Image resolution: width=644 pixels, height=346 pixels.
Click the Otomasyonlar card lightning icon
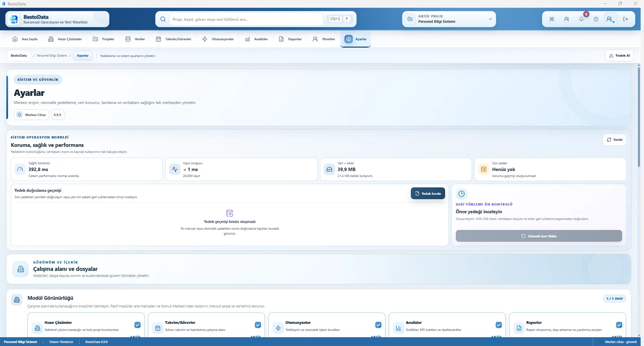click(x=278, y=328)
